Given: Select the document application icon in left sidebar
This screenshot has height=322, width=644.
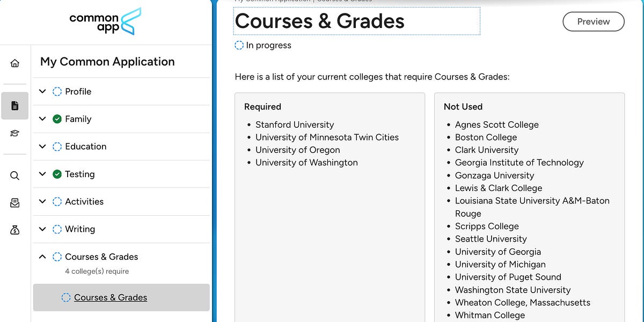Looking at the screenshot, I should point(14,106).
